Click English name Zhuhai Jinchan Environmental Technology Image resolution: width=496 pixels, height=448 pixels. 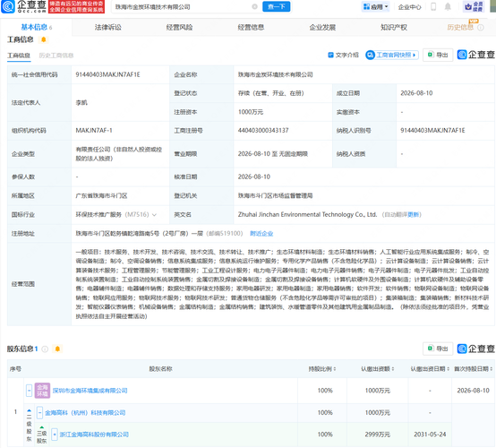click(x=307, y=215)
